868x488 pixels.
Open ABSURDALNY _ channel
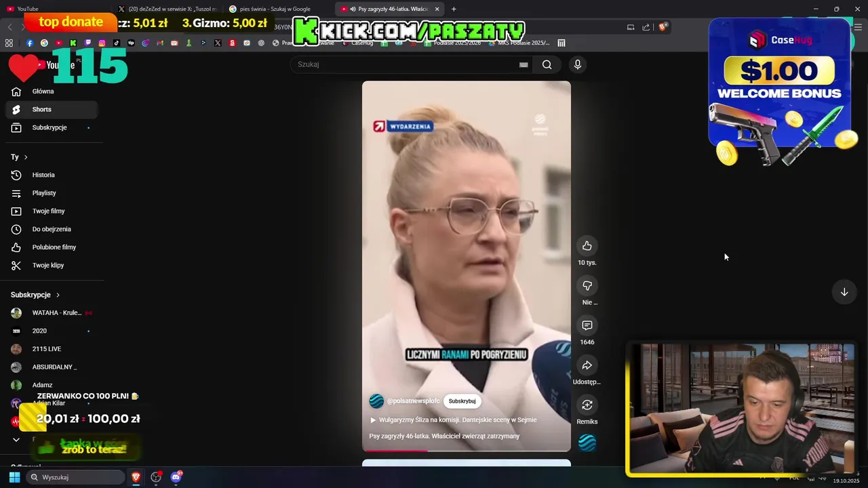click(52, 367)
